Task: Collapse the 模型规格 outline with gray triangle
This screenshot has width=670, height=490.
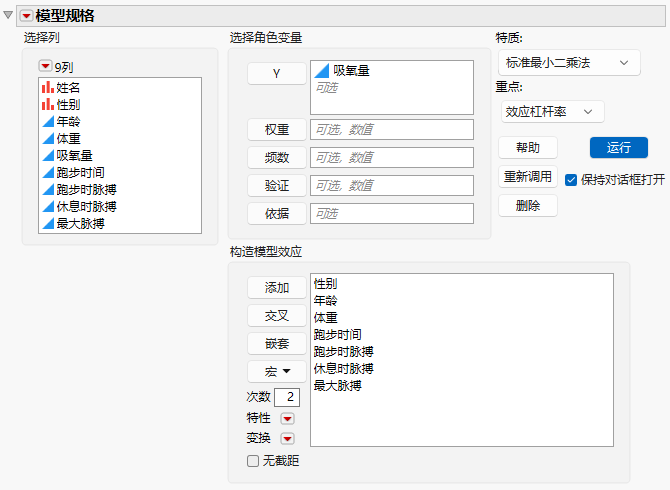Action: [x=8, y=15]
